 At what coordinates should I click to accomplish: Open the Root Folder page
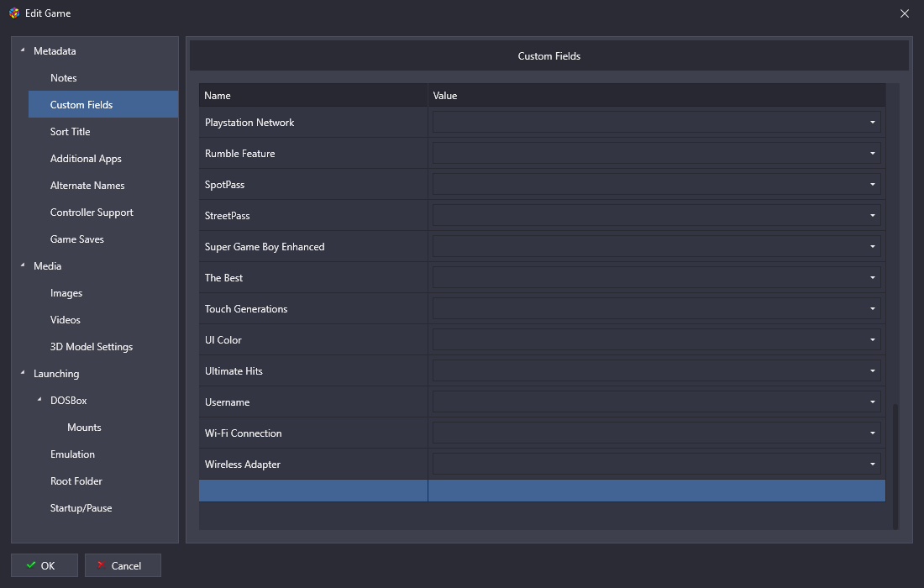(x=76, y=480)
